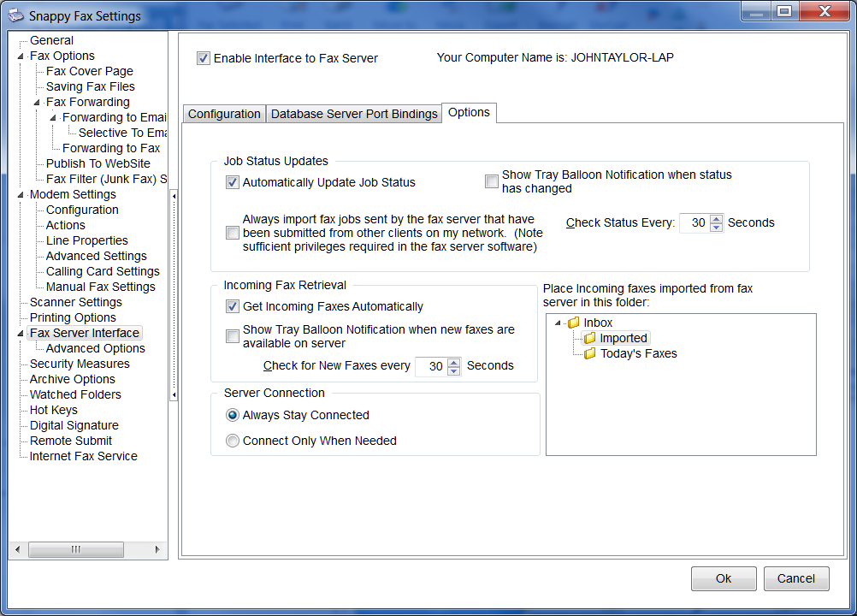
Task: Toggle Get Incoming Faxes Automatically
Action: (233, 306)
